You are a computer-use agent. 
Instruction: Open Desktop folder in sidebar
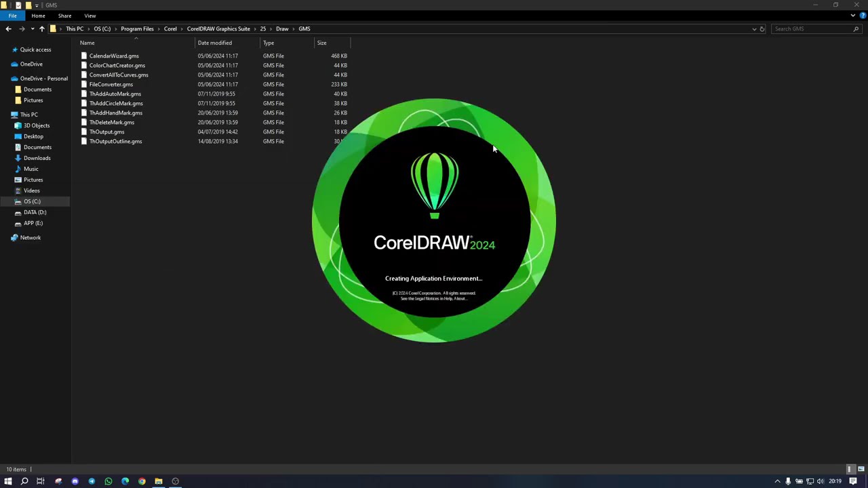pos(33,136)
